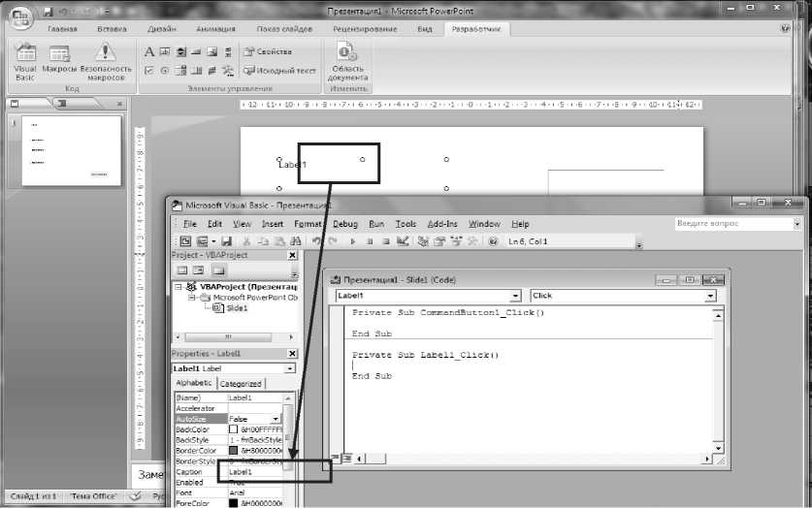The width and height of the screenshot is (812, 508).
Task: Open the Вид ribbon tab
Action: click(x=425, y=29)
